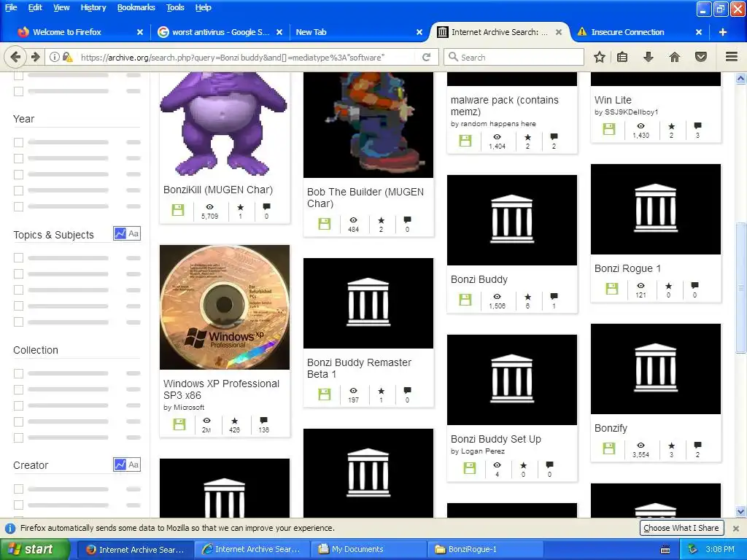Click the favorites star under Windows XP Professional

click(234, 421)
